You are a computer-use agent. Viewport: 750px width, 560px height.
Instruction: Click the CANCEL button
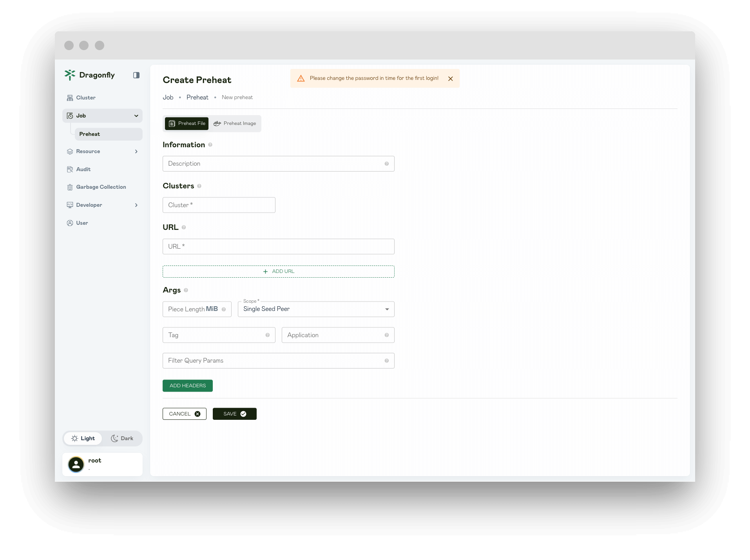185,414
